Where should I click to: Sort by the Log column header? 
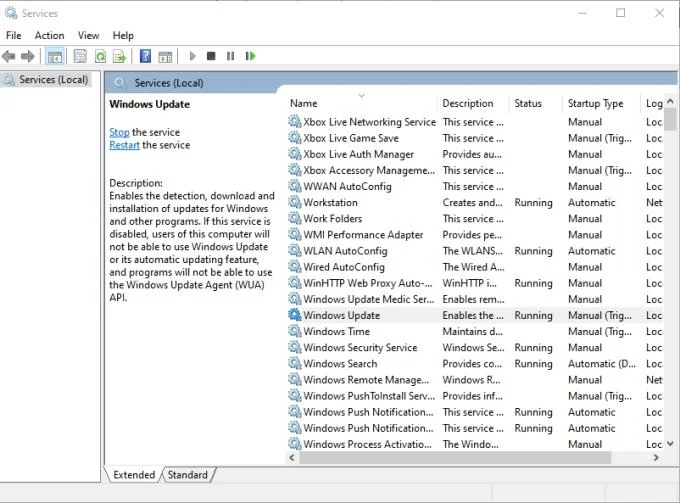(653, 103)
